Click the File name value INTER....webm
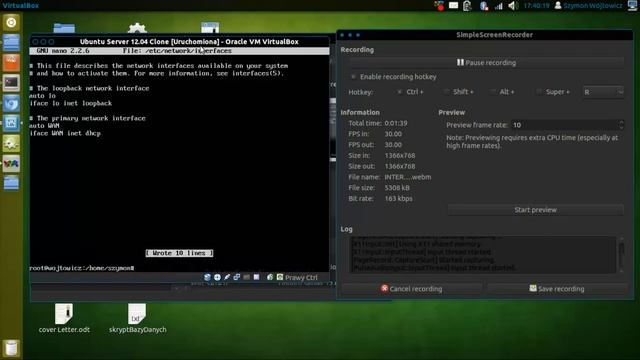This screenshot has height=360, width=640. point(408,177)
